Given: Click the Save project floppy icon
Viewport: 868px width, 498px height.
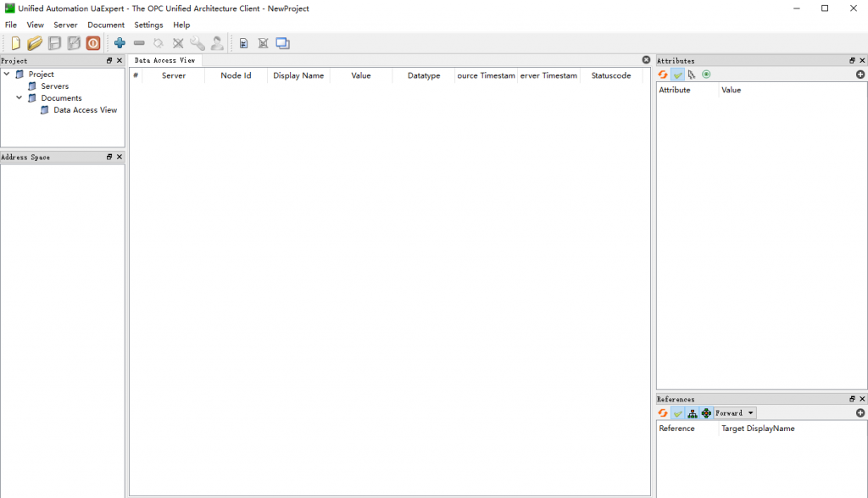Looking at the screenshot, I should (54, 43).
